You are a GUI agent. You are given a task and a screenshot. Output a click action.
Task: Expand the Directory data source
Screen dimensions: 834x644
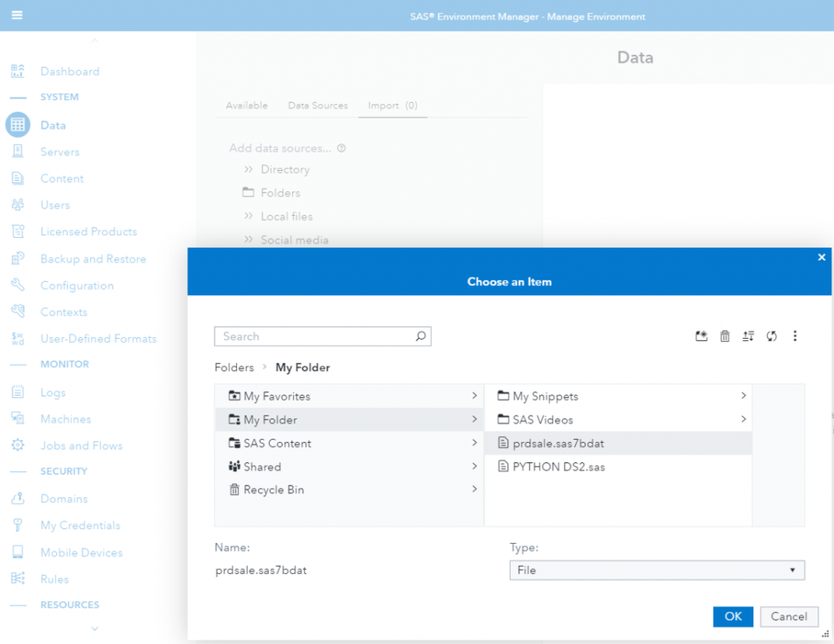tap(249, 169)
